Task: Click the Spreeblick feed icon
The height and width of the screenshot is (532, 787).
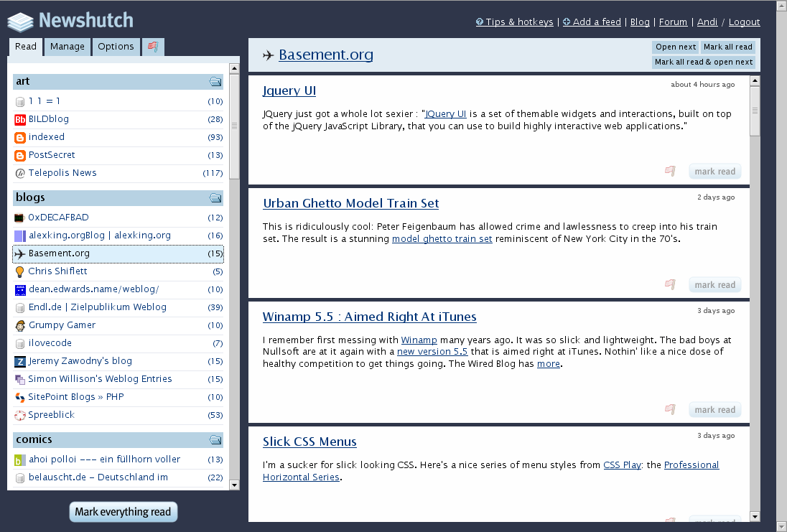Action: (20, 416)
